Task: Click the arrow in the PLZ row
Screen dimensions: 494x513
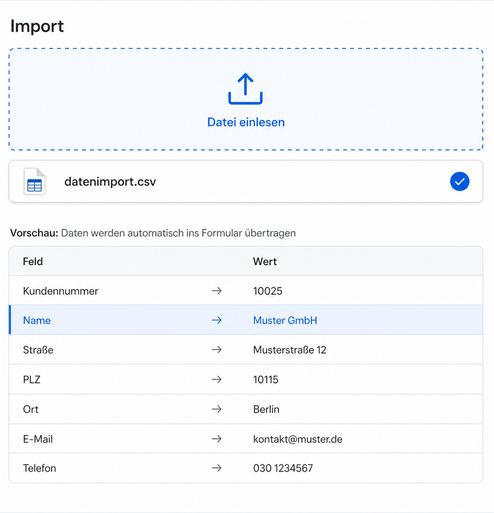Action: [217, 380]
